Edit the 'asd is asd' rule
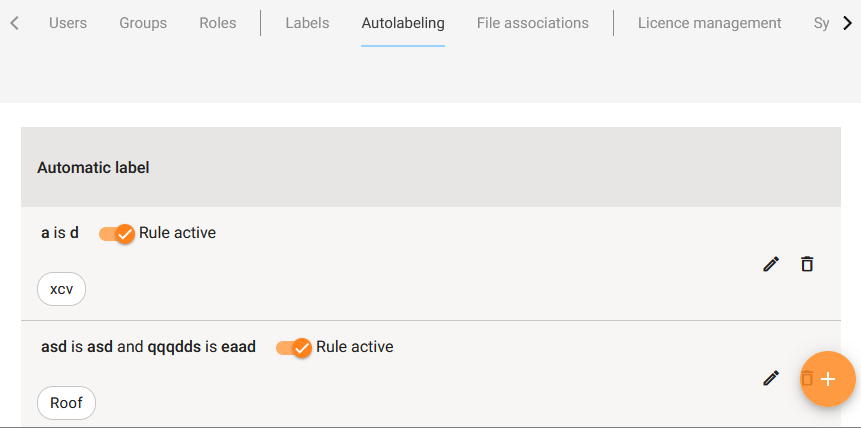 771,378
